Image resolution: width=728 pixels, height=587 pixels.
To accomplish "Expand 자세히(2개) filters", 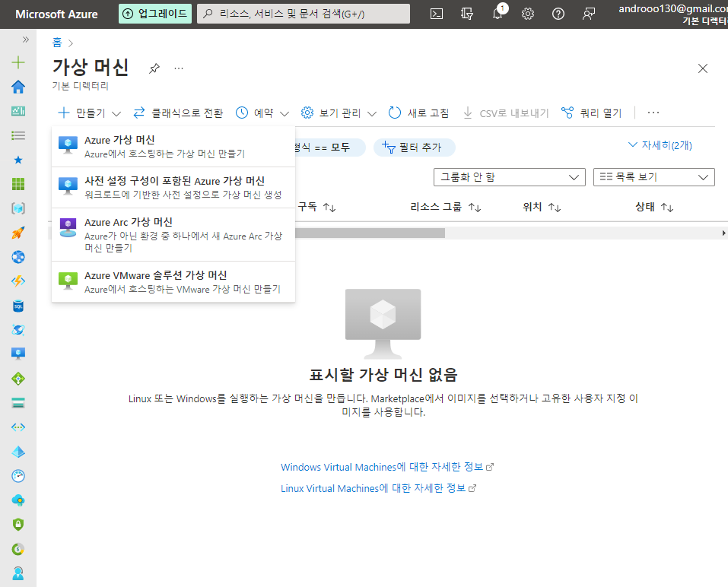I will (x=660, y=145).
